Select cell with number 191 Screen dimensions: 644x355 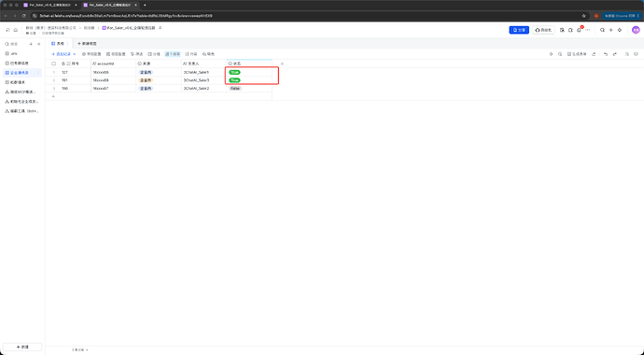pos(76,80)
